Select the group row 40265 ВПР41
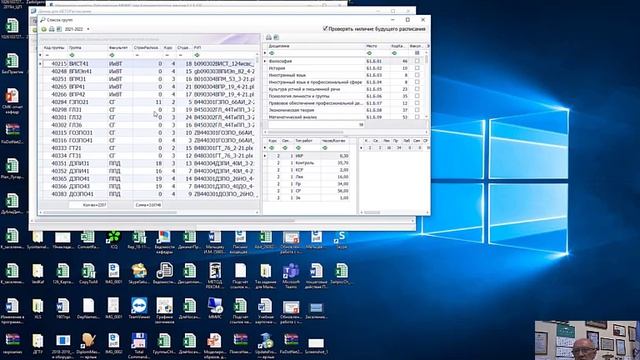Viewport: 640px width, 360px height. pos(149,87)
